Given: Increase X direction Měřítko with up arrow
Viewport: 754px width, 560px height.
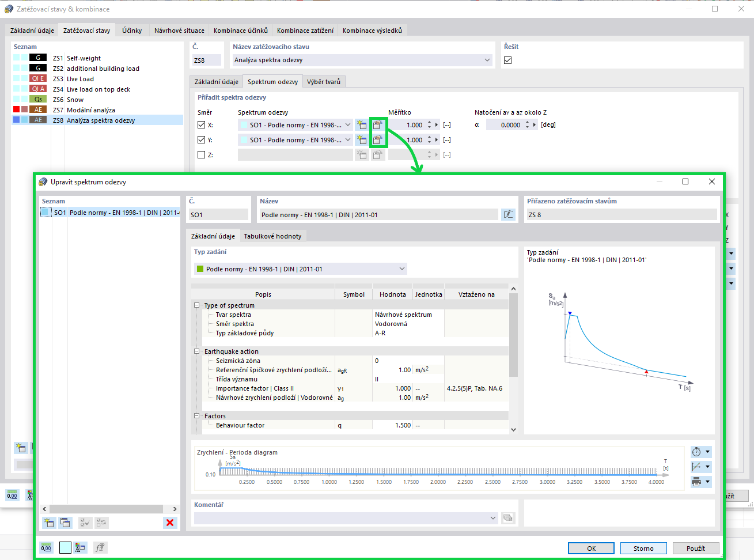Looking at the screenshot, I should [x=430, y=123].
